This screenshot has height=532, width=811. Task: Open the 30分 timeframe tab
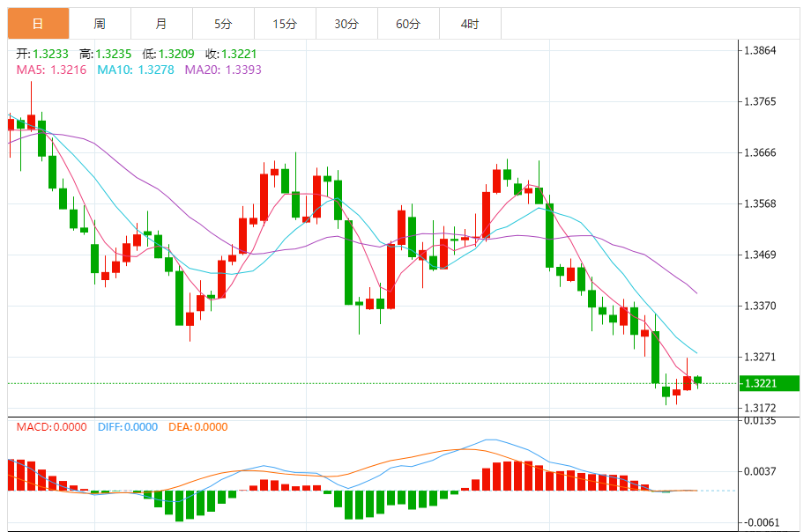point(346,24)
